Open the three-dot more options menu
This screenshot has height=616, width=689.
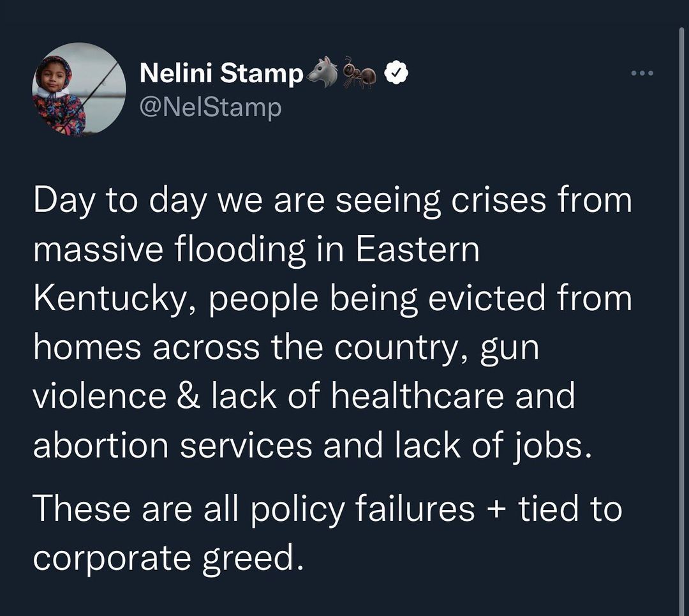[x=642, y=73]
